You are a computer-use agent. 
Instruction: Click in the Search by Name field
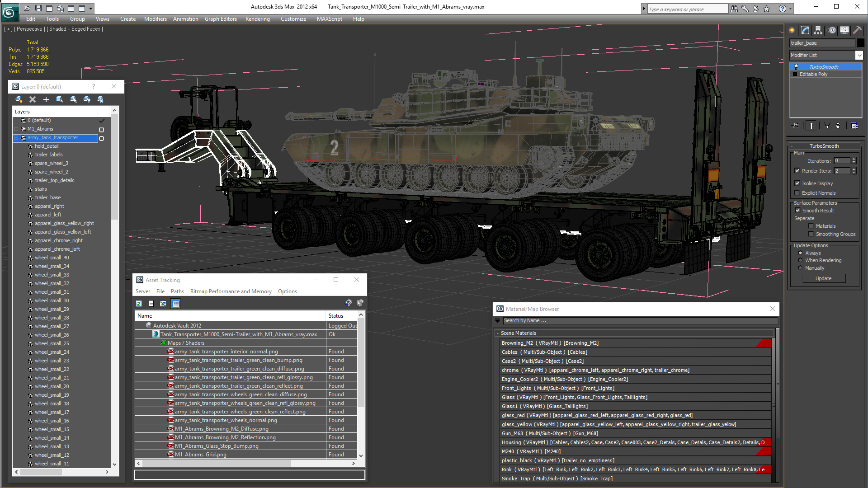point(640,321)
